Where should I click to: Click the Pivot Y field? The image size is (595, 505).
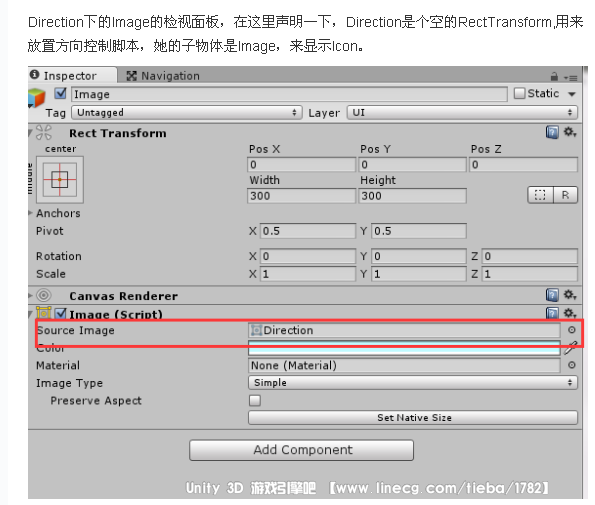[419, 231]
